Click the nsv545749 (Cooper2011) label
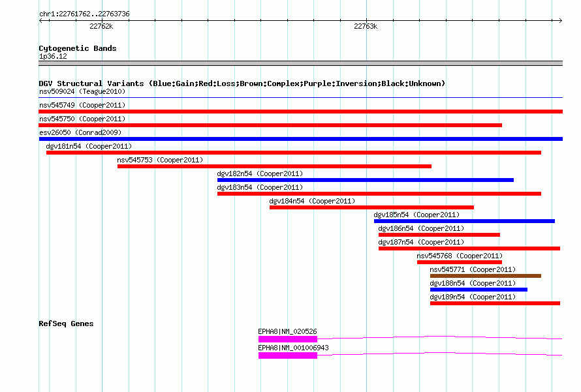Viewport: 581px width, 392px height. 82,105
